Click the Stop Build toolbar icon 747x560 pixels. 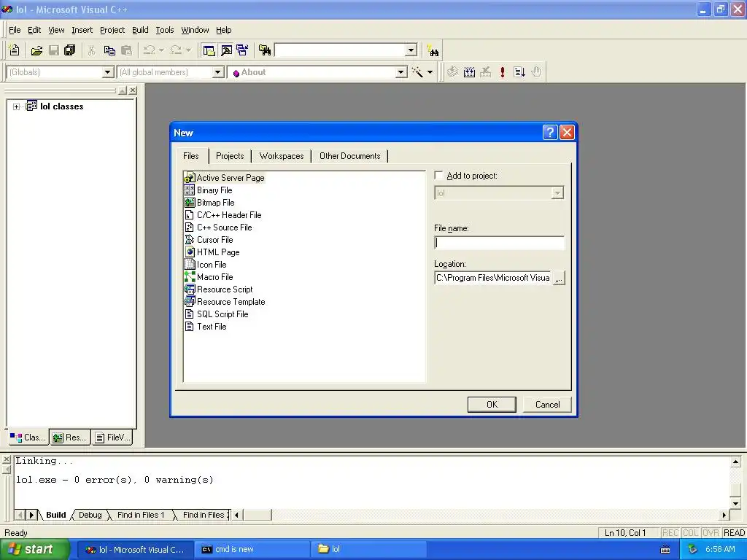point(485,72)
